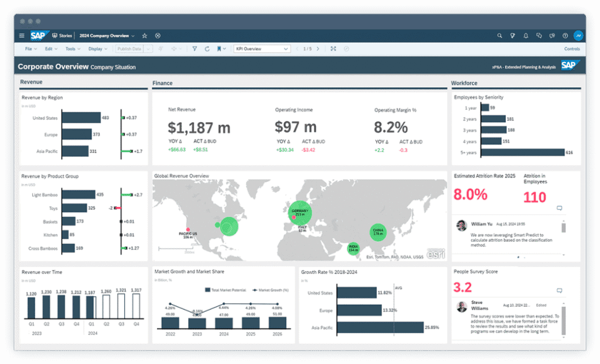Open comment icon on Attrition tile
This screenshot has width=600, height=364.
click(559, 208)
